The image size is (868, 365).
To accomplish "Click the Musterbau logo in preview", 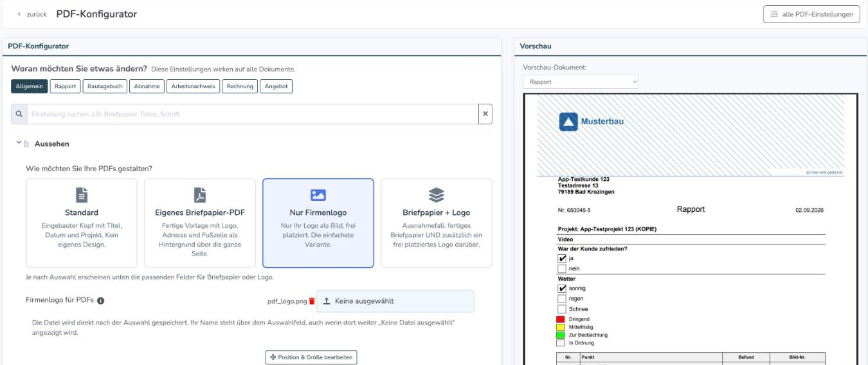I will tap(592, 121).
